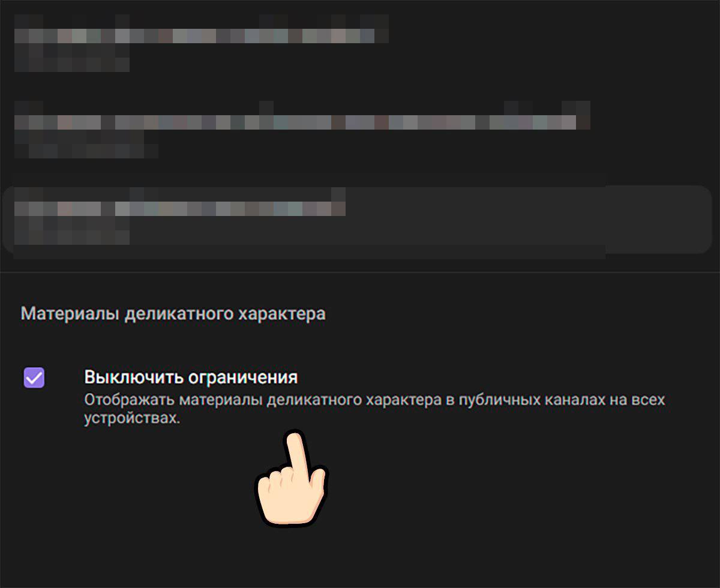Select the Материалы деликатного характера section heading
The height and width of the screenshot is (588, 720).
(173, 314)
